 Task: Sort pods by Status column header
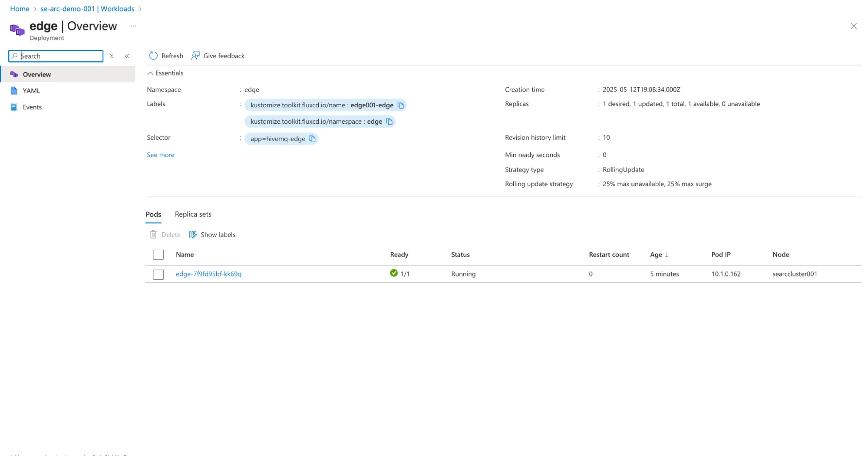(460, 254)
